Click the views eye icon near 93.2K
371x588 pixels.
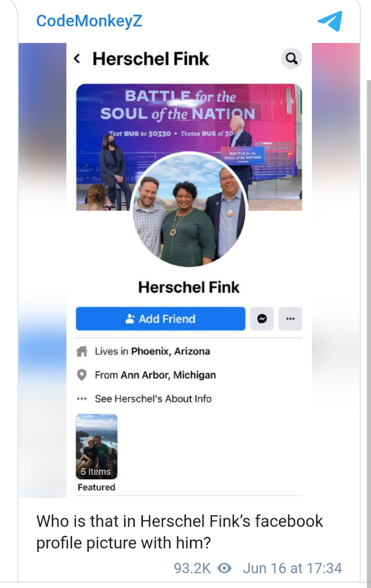pyautogui.click(x=224, y=568)
